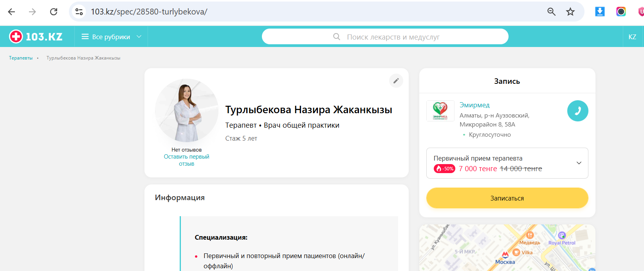Click the browser forward arrow
644x271 pixels.
pyautogui.click(x=32, y=12)
